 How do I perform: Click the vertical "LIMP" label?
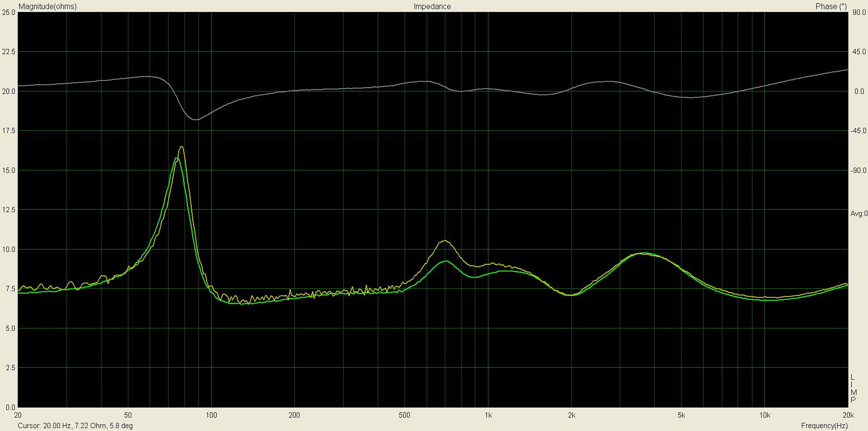click(x=853, y=389)
